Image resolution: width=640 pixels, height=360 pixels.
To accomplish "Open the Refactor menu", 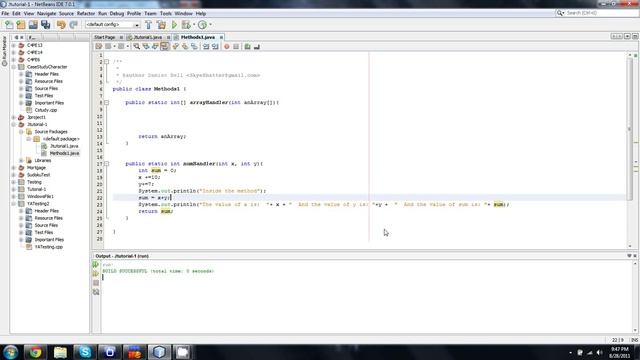I will tap(86, 13).
